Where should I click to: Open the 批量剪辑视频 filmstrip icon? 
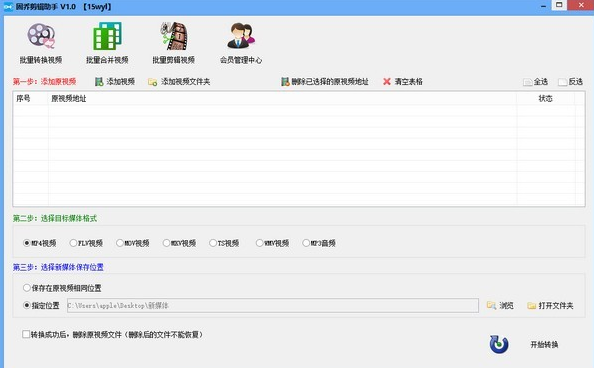[x=174, y=36]
